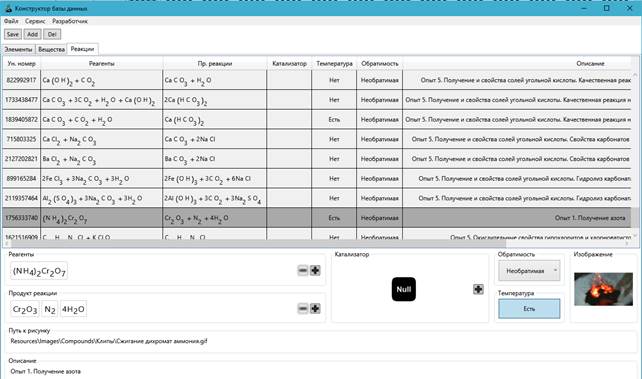Viewport: 642px width, 379px height.
Task: Click the Cr2O3 product chip
Action: [25, 309]
